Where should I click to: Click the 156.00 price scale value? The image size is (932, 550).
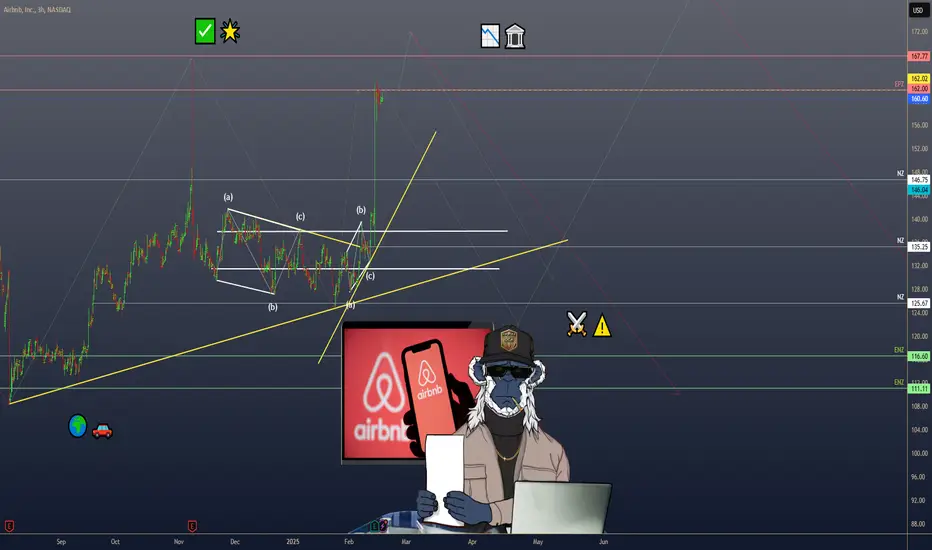coord(919,125)
